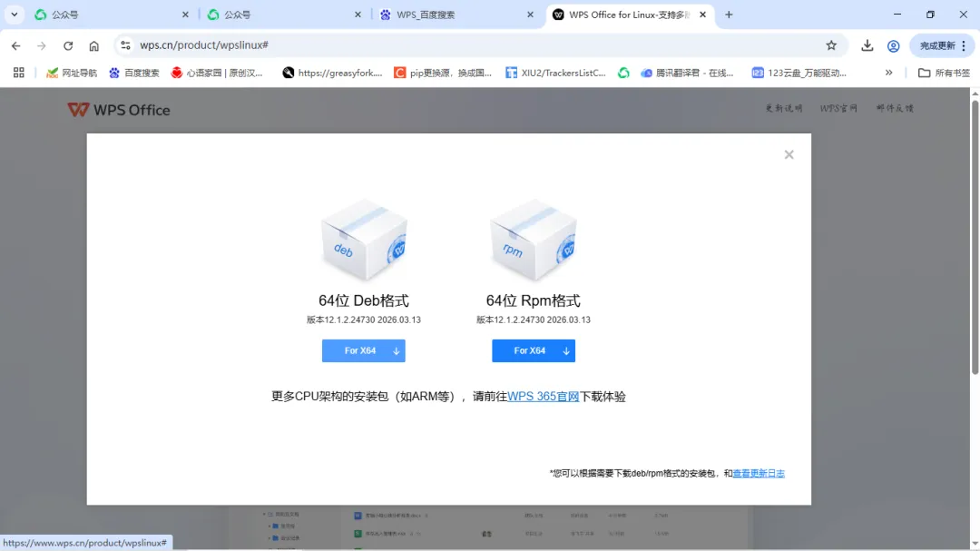Follow the WPS 365官网 link
Image resolution: width=980 pixels, height=551 pixels.
(544, 397)
